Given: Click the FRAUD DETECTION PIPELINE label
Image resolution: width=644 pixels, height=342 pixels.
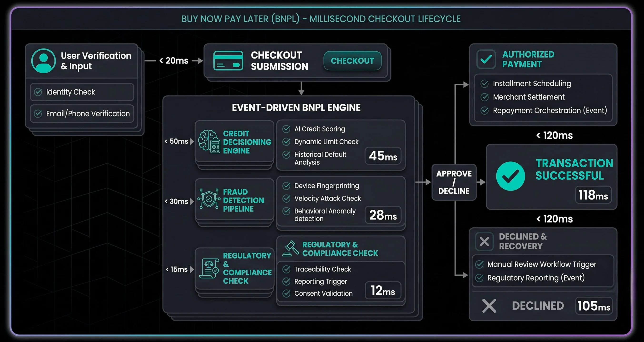Looking at the screenshot, I should click(x=243, y=200).
